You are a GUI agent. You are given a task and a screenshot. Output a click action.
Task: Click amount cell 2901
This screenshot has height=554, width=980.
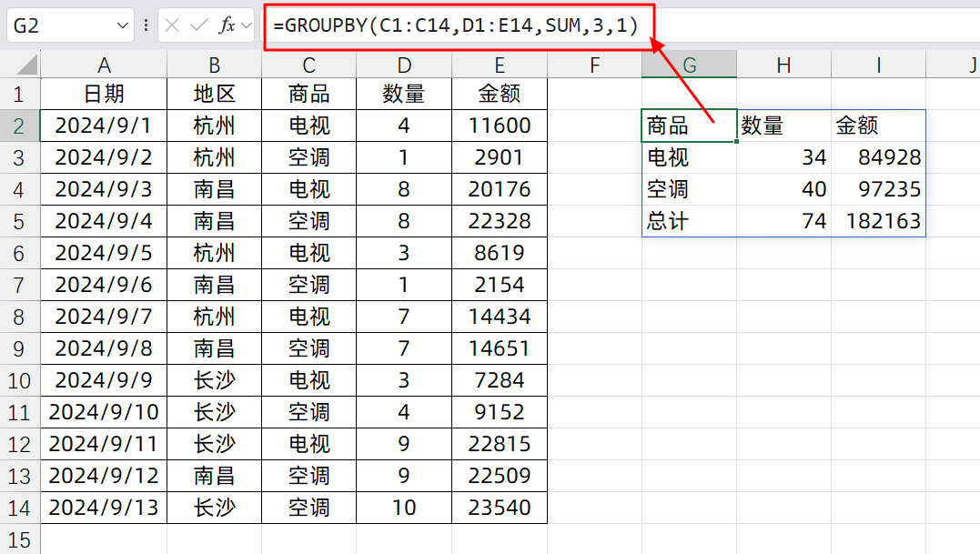pyautogui.click(x=500, y=158)
